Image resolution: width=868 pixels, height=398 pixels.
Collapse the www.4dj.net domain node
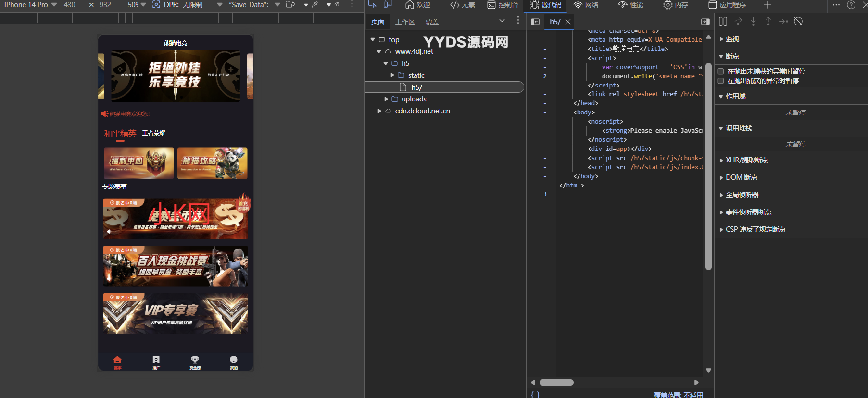379,51
